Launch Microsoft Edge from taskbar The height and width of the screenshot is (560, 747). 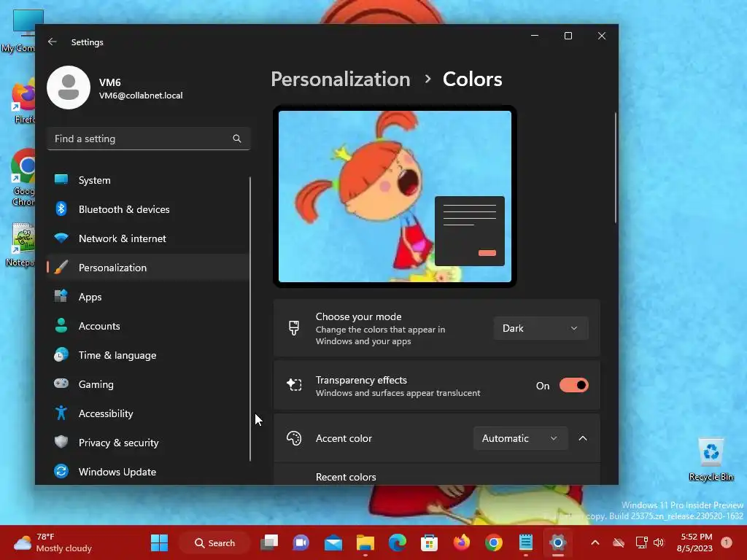click(x=398, y=542)
